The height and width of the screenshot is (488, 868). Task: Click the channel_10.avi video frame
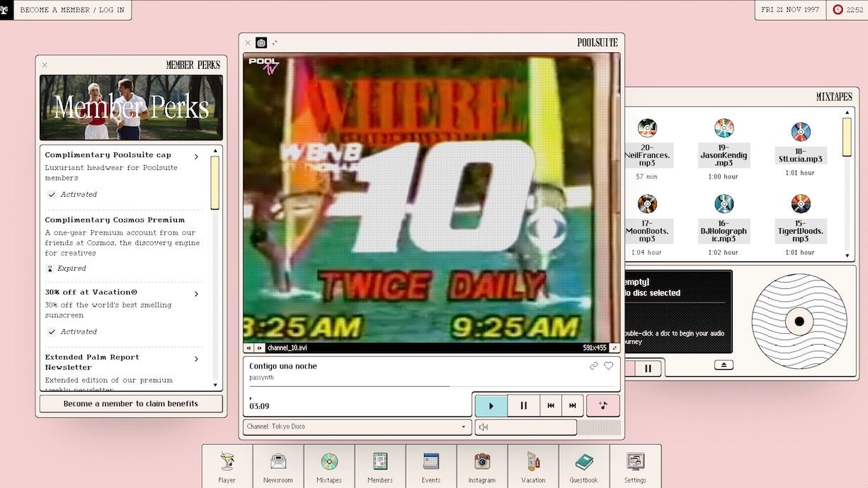pyautogui.click(x=432, y=198)
